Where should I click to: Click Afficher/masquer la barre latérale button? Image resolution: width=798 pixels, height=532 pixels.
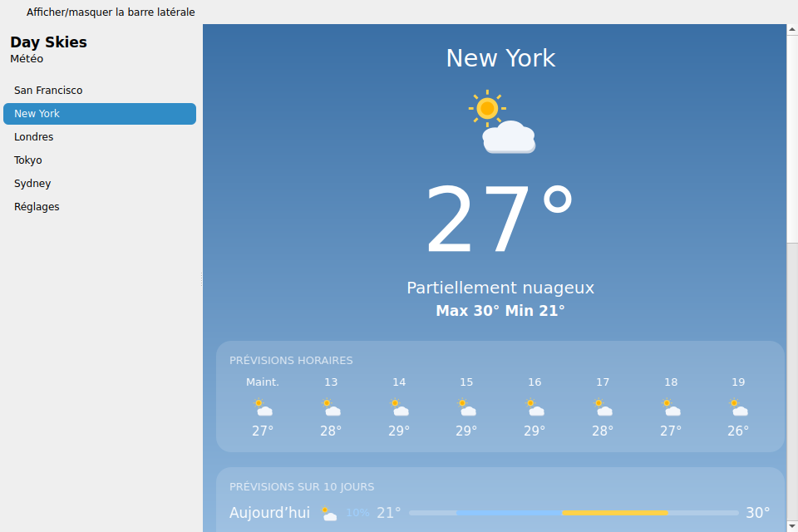click(x=111, y=12)
